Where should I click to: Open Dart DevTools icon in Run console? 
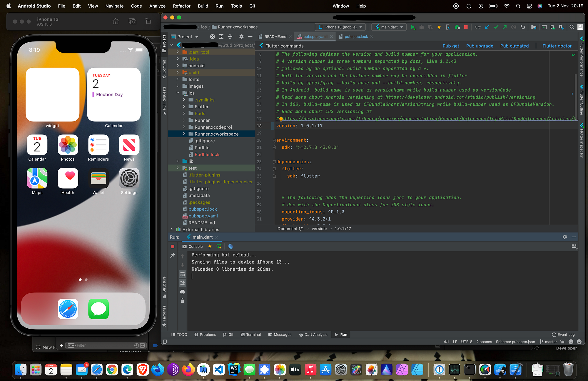(230, 247)
